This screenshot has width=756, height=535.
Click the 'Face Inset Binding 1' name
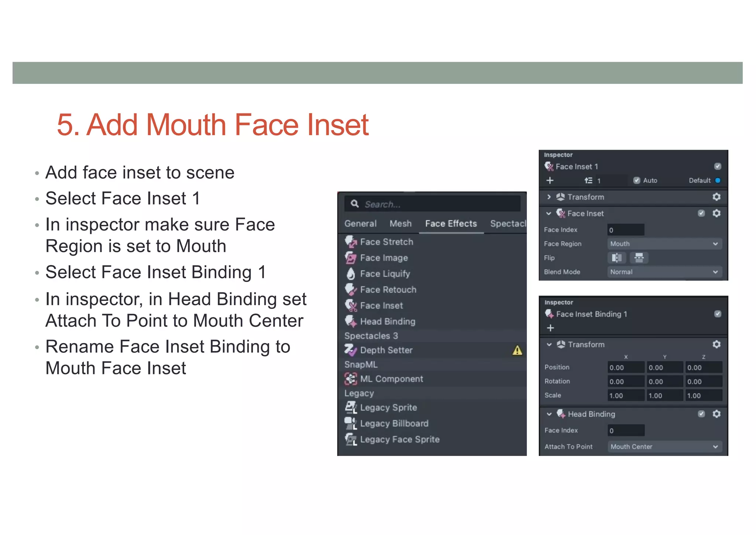[591, 314]
